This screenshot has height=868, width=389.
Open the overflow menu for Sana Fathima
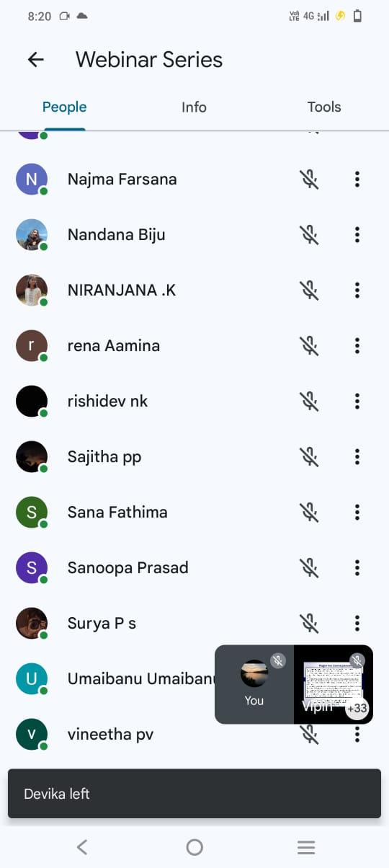point(357,513)
